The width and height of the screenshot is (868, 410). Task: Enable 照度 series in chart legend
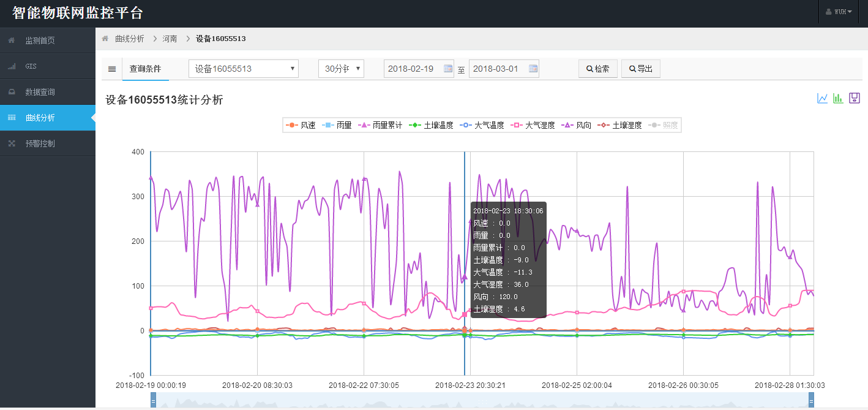tap(664, 125)
